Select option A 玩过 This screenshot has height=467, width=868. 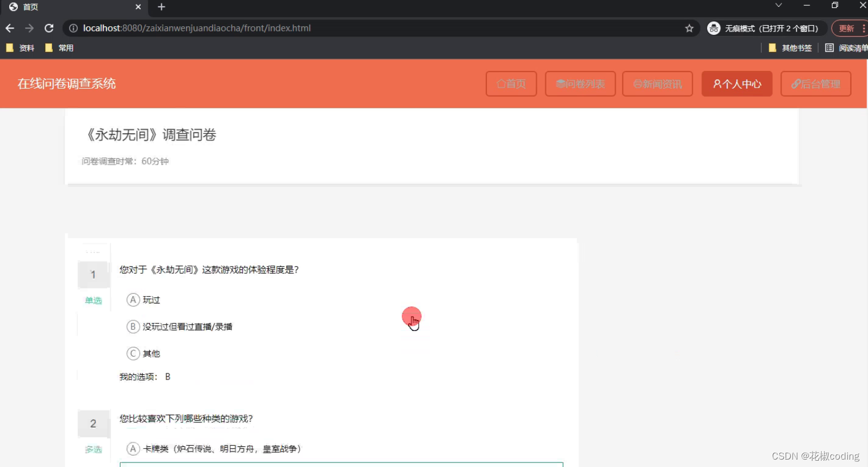[144, 300]
